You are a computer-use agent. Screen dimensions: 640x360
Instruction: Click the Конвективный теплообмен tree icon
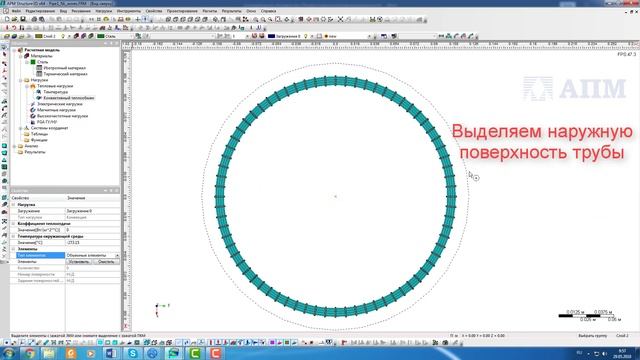(39, 98)
